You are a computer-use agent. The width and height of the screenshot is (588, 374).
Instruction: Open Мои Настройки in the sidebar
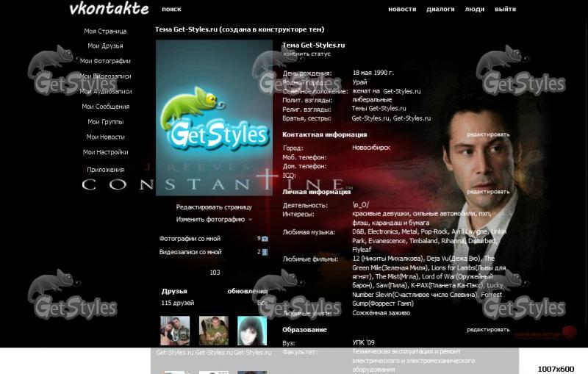click(x=105, y=152)
